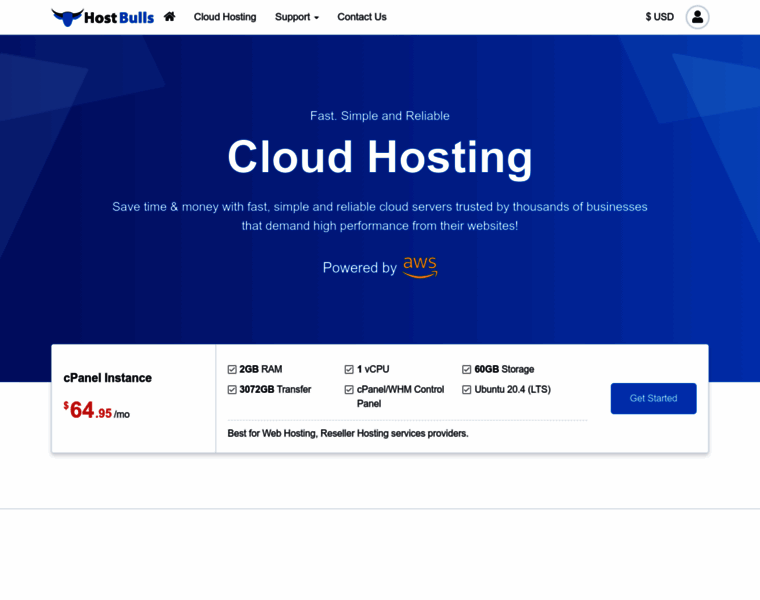This screenshot has height=600, width=760.
Task: Expand the Support dropdown menu
Action: tap(296, 17)
